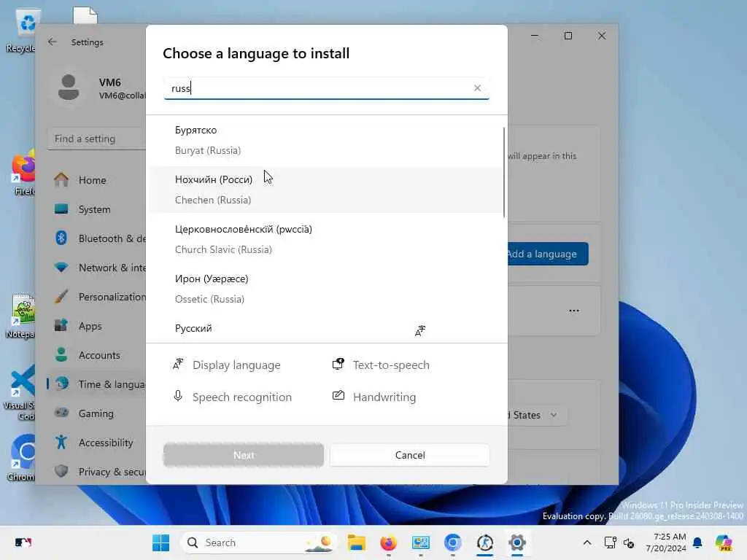Select Buryat (Russia) from the list
The width and height of the screenshot is (747, 560).
click(326, 140)
